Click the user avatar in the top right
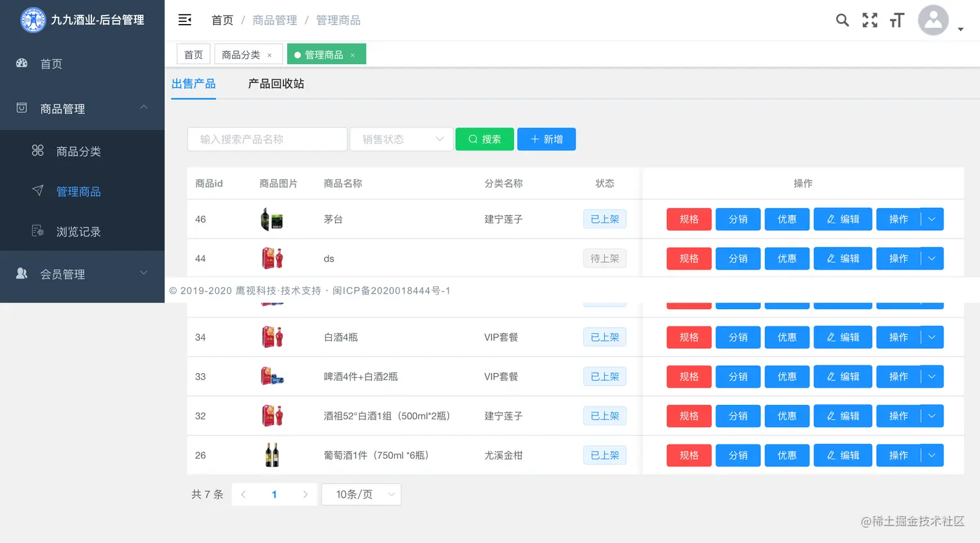This screenshot has width=980, height=543. (933, 20)
